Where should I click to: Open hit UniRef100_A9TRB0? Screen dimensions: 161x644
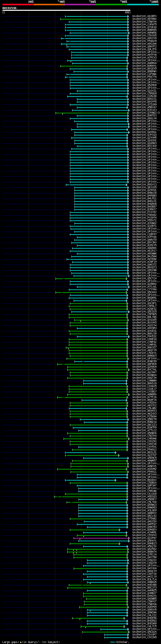144,19
